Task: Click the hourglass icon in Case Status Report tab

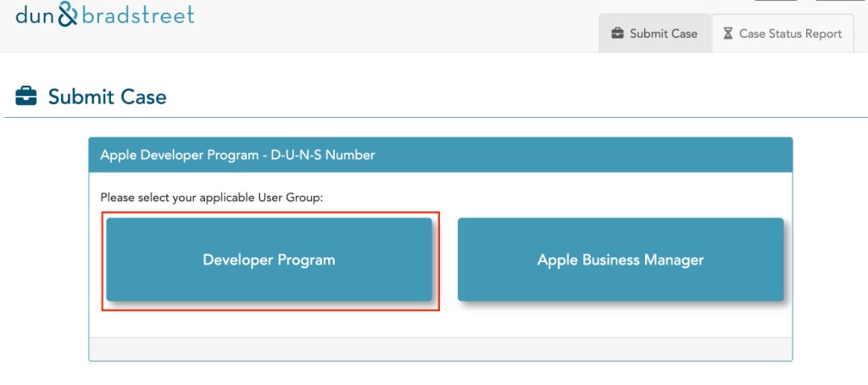Action: click(x=728, y=34)
